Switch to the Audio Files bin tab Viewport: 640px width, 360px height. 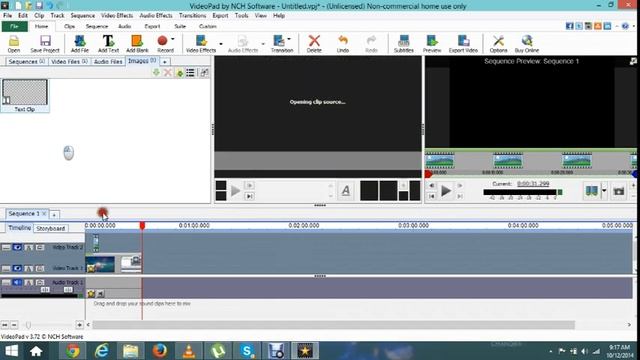[108, 62]
